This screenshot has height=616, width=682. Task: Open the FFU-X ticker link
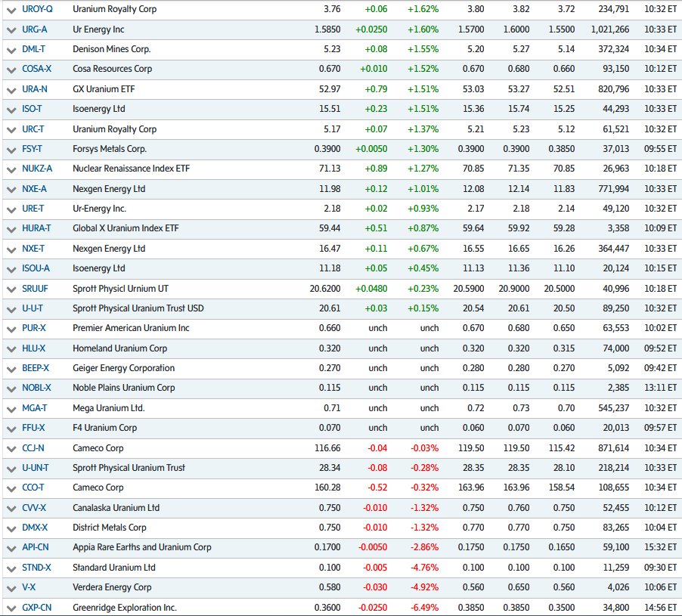[33, 427]
